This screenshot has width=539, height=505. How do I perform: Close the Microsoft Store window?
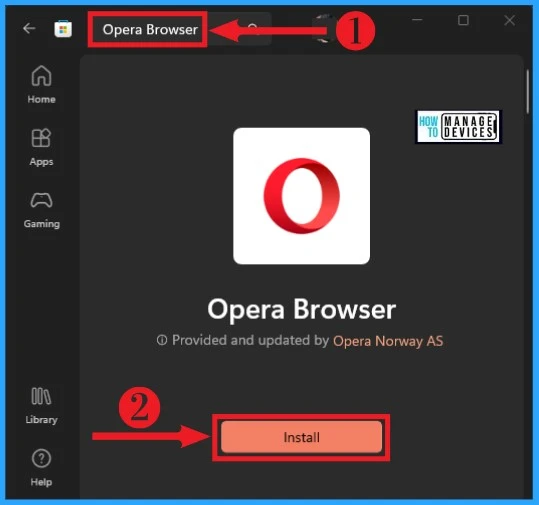click(509, 20)
